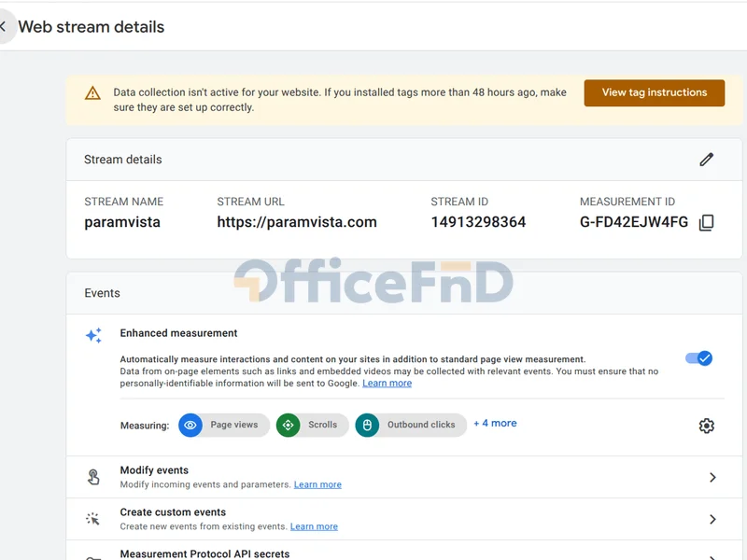Turn off Enhanced measurement toggle
747x560 pixels.
(x=698, y=358)
